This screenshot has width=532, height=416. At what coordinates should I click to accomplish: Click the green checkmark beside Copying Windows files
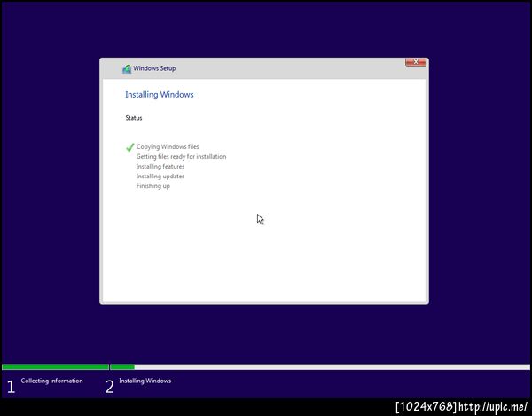point(130,147)
